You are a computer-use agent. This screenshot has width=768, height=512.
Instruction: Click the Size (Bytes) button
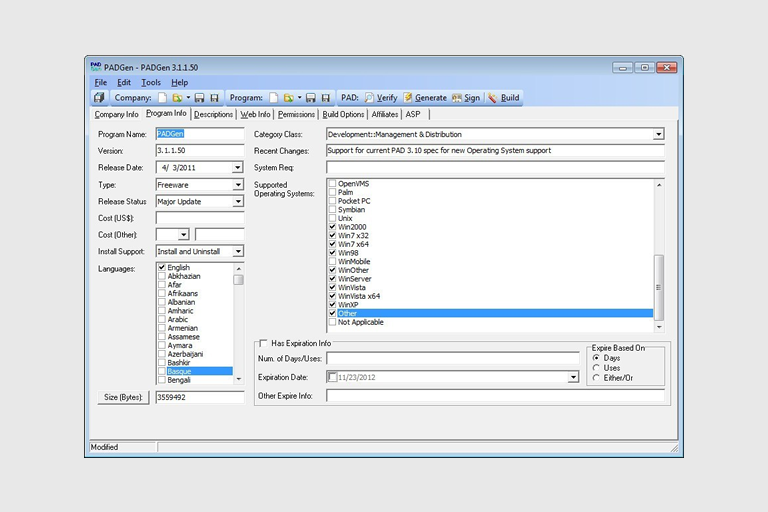click(123, 397)
